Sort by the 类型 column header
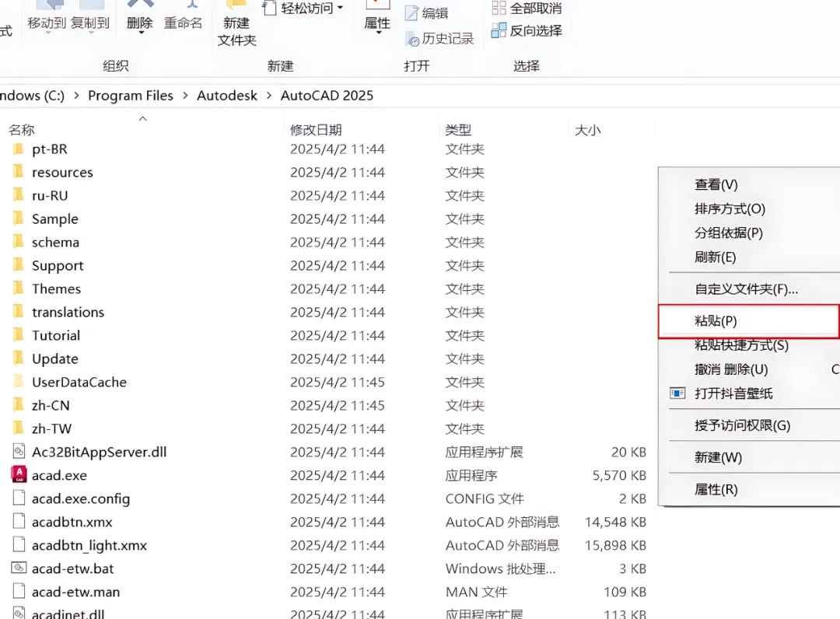This screenshot has width=840, height=619. point(458,130)
